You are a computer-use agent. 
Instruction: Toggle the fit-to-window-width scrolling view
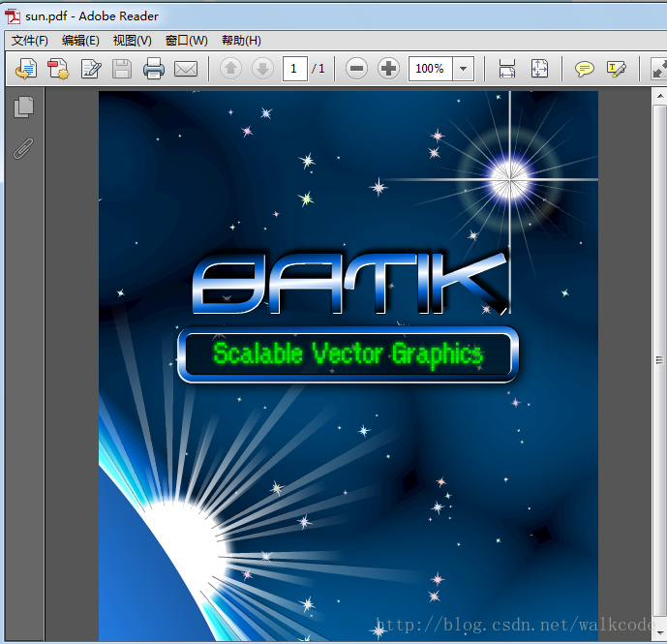click(x=507, y=69)
